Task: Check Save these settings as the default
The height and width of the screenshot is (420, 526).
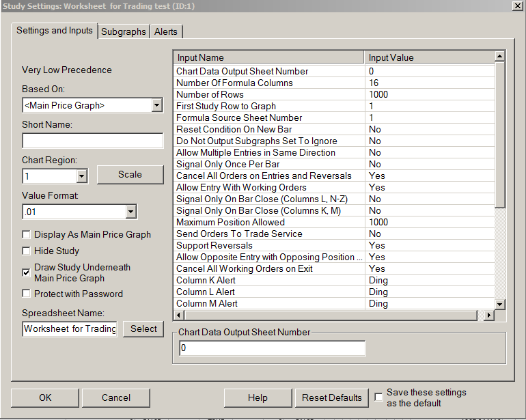Action: click(379, 397)
